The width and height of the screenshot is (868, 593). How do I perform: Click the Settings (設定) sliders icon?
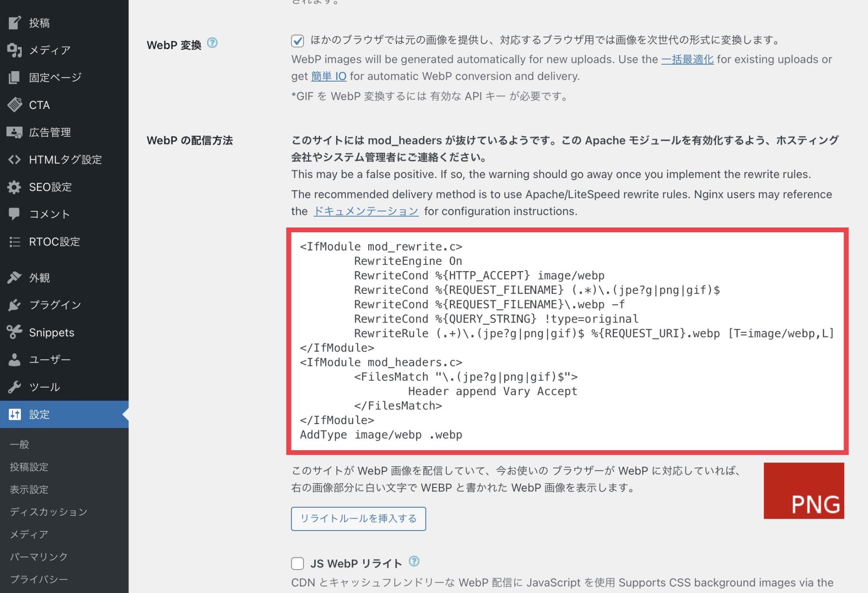tap(14, 414)
